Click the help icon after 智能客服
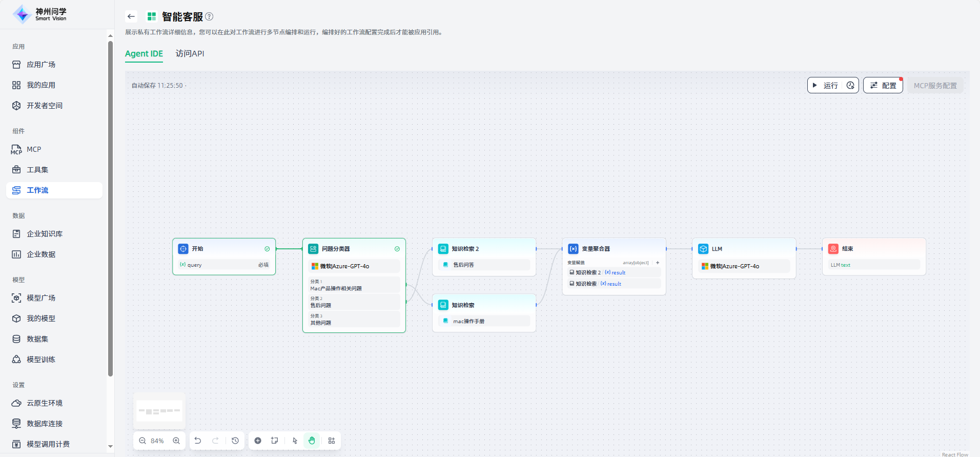This screenshot has height=457, width=980. click(209, 16)
